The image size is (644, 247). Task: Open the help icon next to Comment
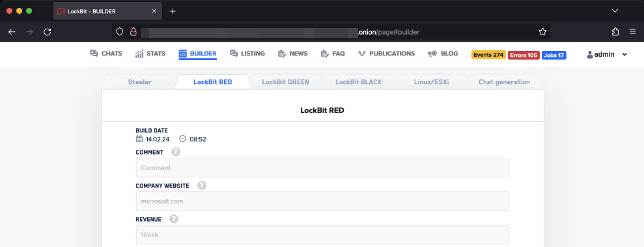coord(176,152)
